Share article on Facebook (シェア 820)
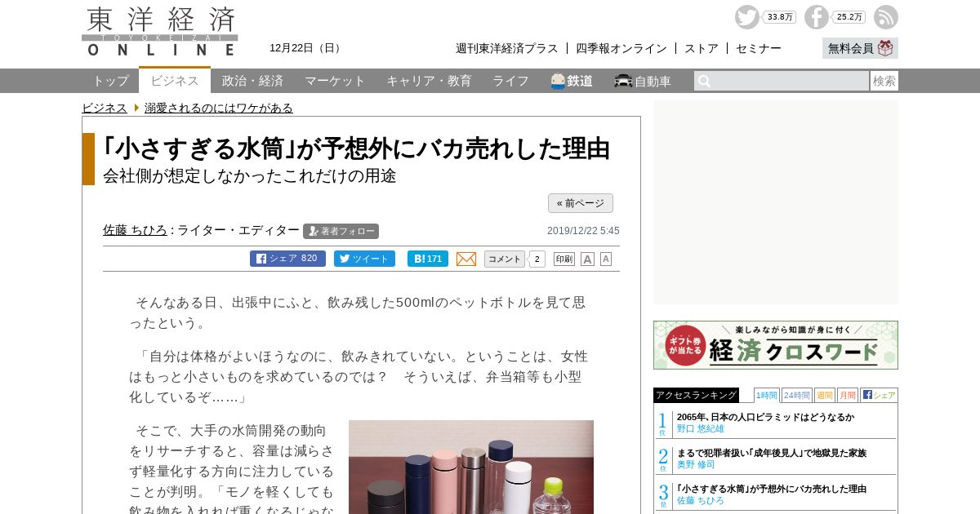The width and height of the screenshot is (980, 514). 287,259
